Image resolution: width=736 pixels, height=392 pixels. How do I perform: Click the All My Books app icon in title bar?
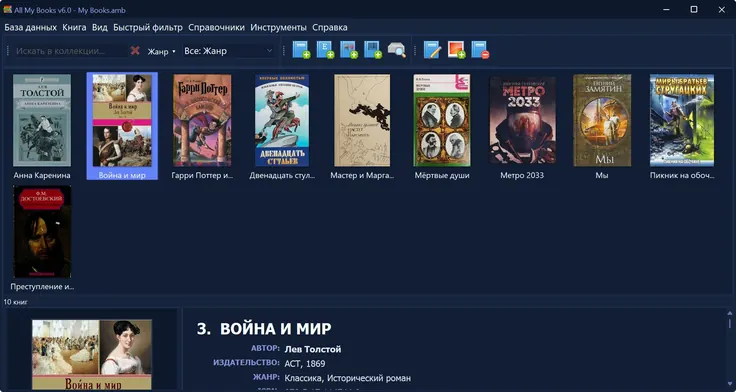[8, 9]
